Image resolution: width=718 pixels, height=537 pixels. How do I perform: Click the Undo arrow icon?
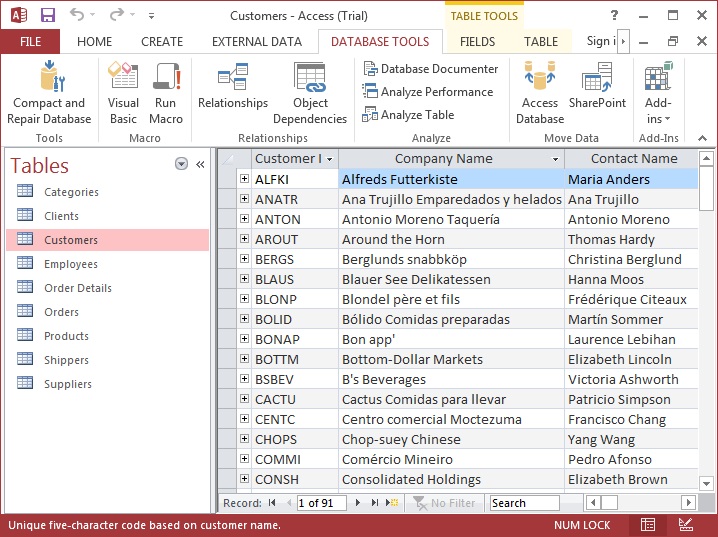click(77, 15)
